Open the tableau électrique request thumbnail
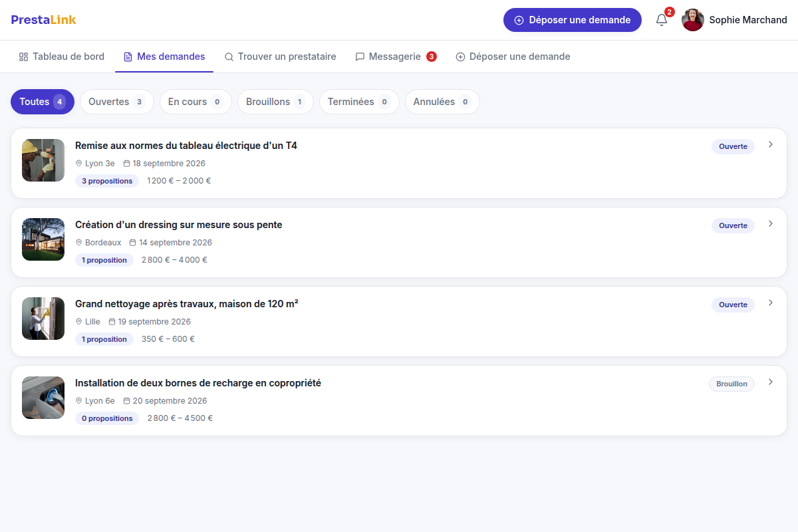This screenshot has height=532, width=798. (43, 160)
